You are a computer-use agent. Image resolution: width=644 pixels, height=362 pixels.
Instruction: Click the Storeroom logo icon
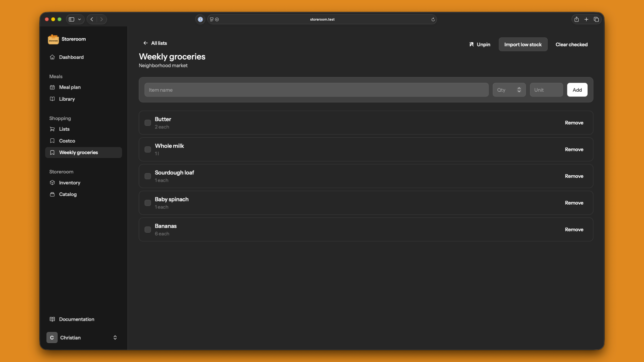(53, 39)
